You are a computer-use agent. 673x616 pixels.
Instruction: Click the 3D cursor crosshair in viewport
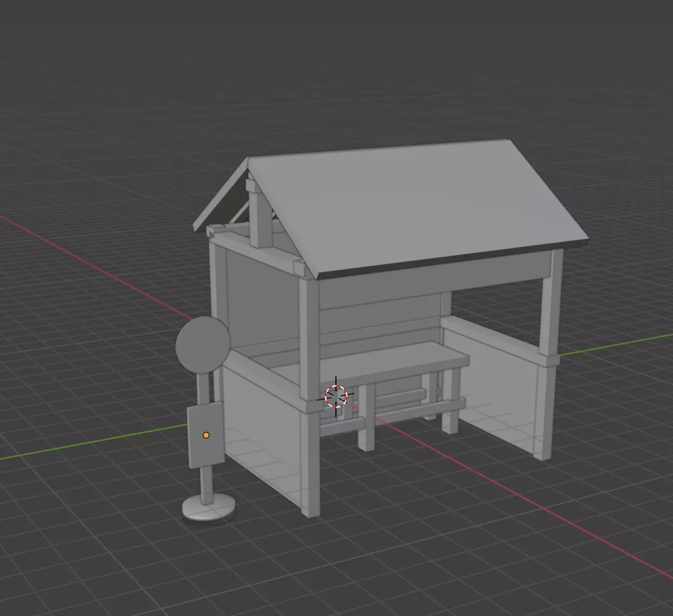click(x=336, y=397)
